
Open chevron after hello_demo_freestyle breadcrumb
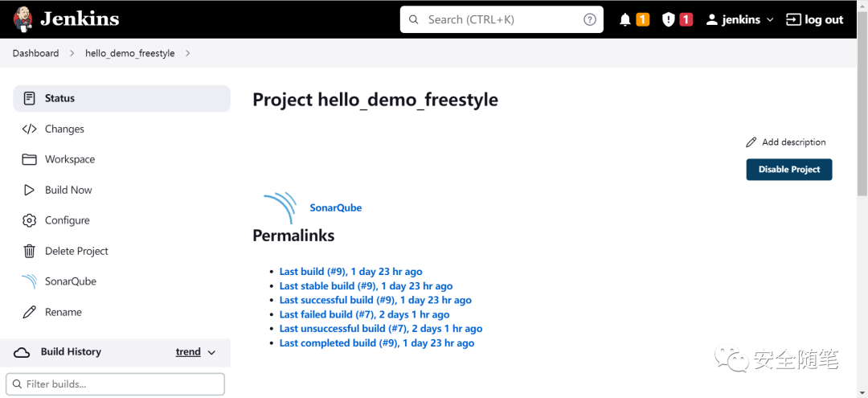point(187,53)
